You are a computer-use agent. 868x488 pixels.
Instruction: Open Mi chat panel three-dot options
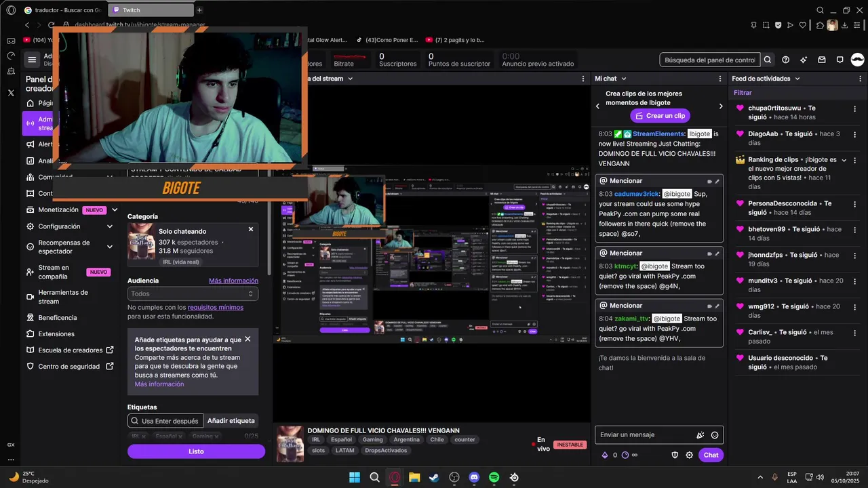point(719,79)
